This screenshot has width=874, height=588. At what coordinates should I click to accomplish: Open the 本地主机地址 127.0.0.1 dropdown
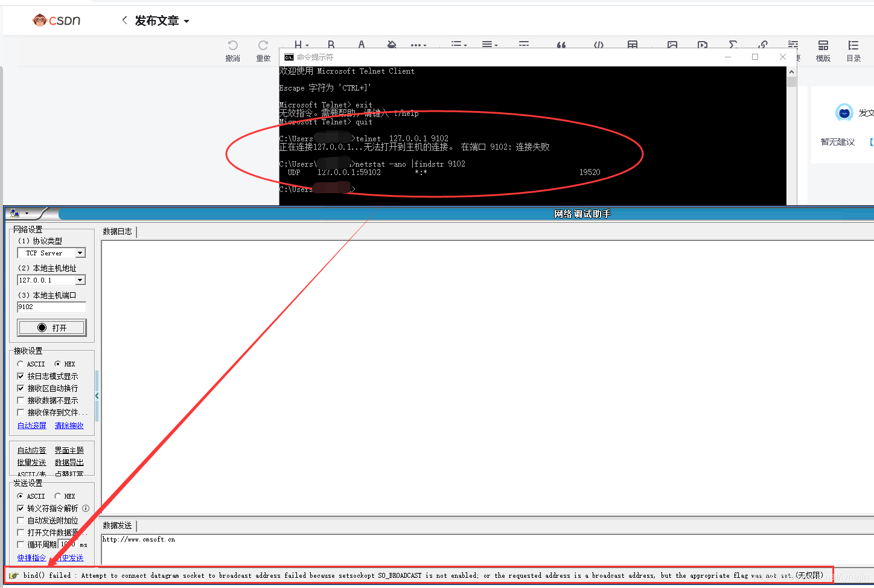pos(80,280)
